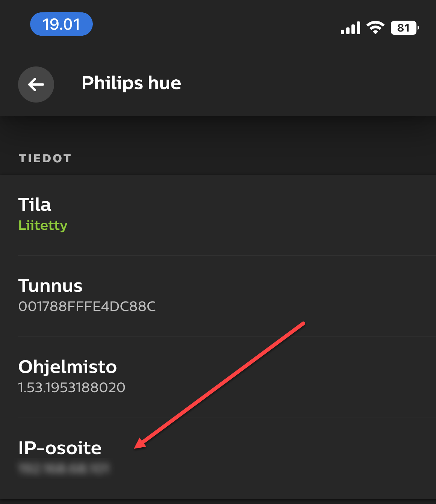Tap the Tila label
The image size is (436, 504).
coord(35,205)
